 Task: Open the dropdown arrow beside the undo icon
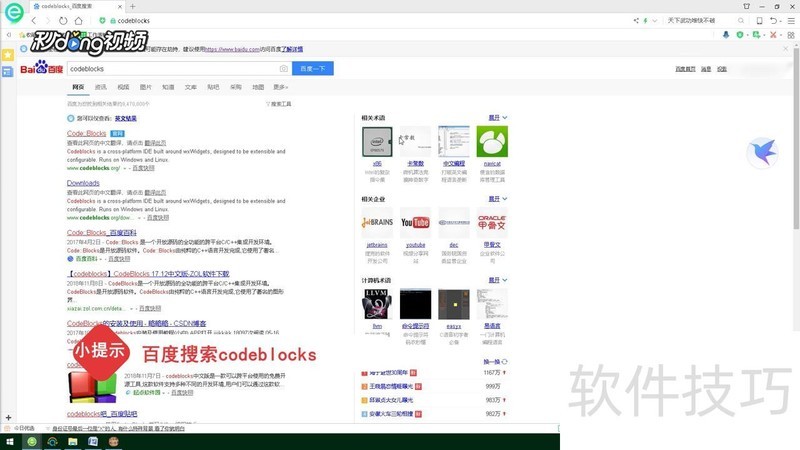coord(781,21)
